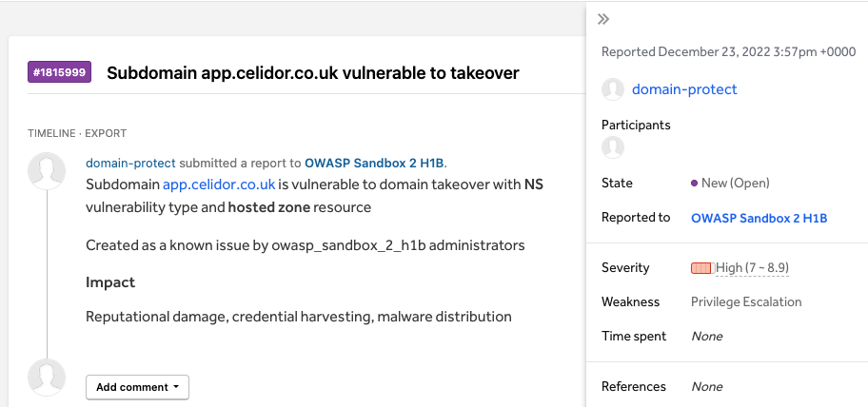This screenshot has width=868, height=407.
Task: Click the Add comment dropdown arrow
Action: (x=176, y=386)
